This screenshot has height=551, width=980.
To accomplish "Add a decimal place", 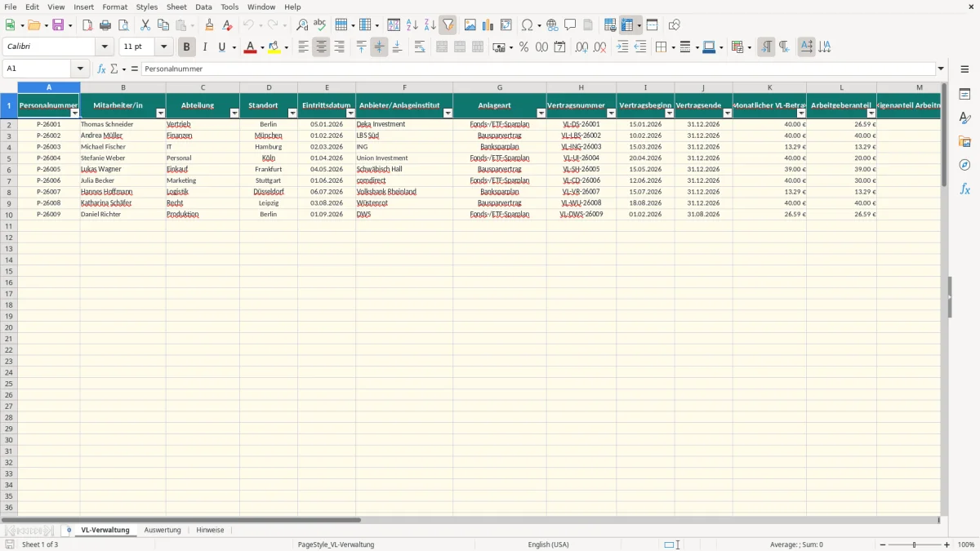I will (x=581, y=47).
